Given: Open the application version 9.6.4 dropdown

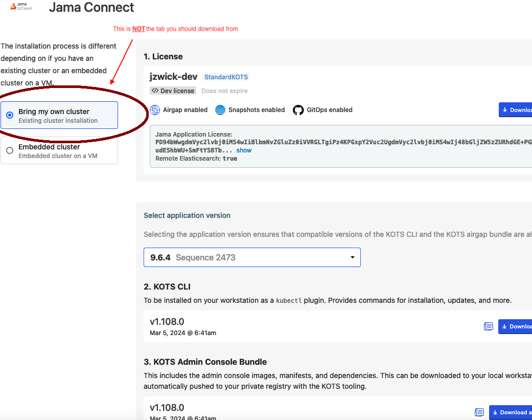Looking at the screenshot, I should [252, 257].
